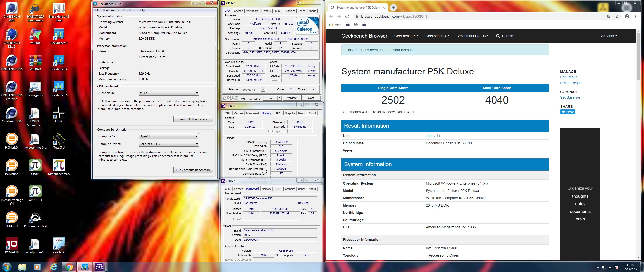Click Edit Result link
The width and height of the screenshot is (644, 272).
[569, 77]
